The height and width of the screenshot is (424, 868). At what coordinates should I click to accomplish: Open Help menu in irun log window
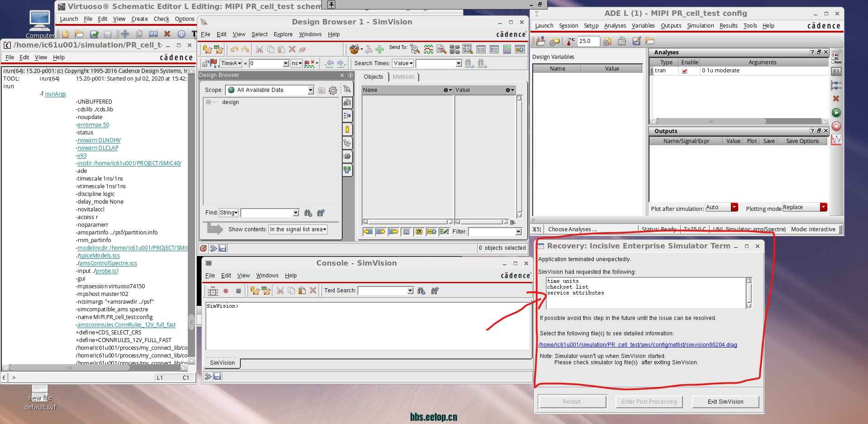tap(59, 57)
